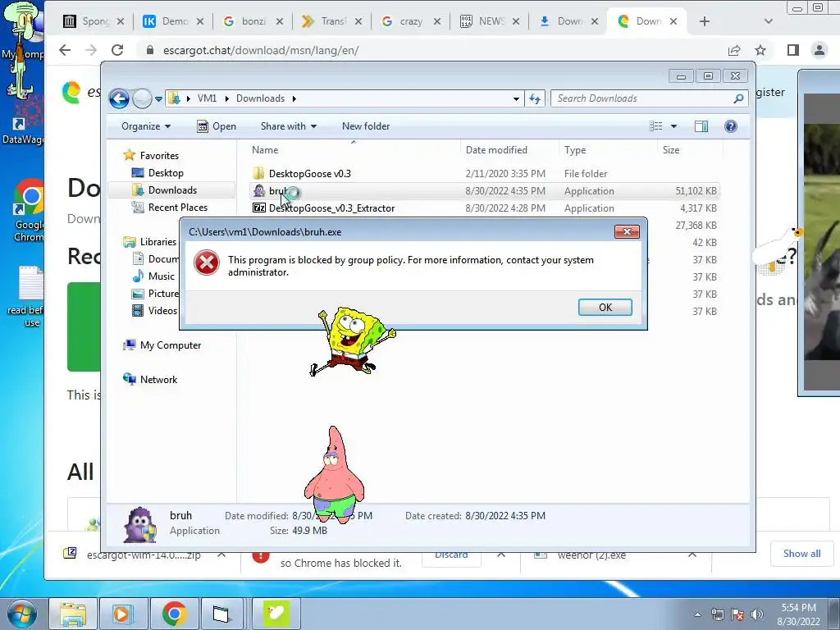Show hidden system tray icons

[x=697, y=615]
